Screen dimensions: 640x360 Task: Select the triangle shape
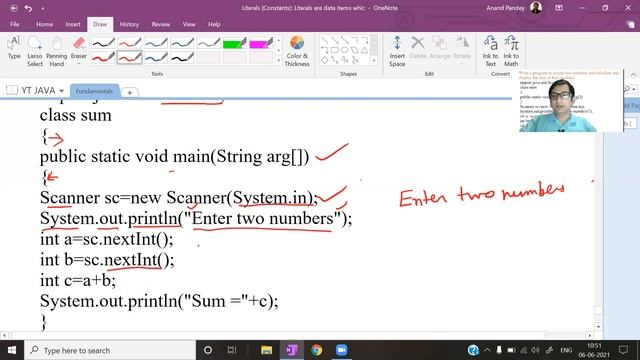[x=365, y=50]
